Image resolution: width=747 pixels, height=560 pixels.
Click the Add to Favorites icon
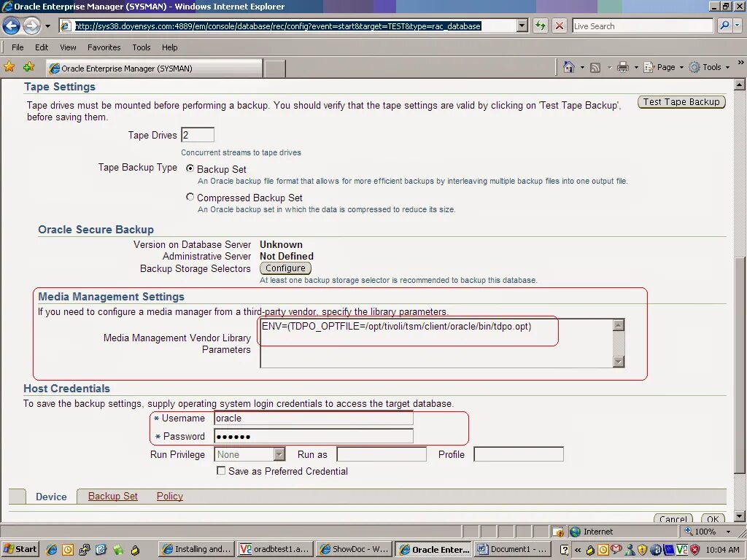(x=28, y=67)
